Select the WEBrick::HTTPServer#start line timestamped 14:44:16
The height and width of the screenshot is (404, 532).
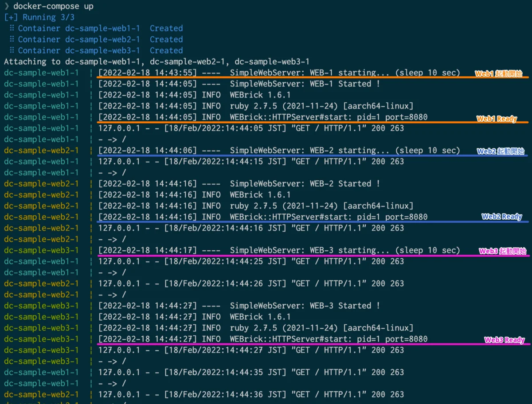[x=216, y=217]
